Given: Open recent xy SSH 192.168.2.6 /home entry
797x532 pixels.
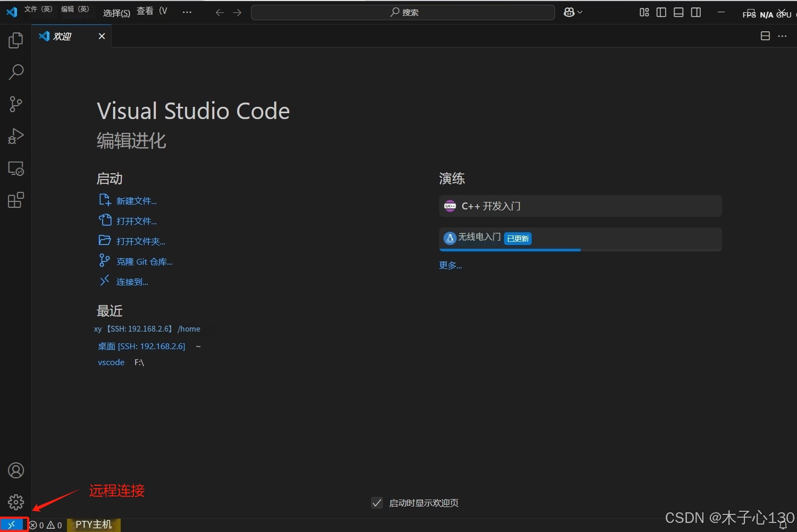Looking at the screenshot, I should pyautogui.click(x=147, y=329).
